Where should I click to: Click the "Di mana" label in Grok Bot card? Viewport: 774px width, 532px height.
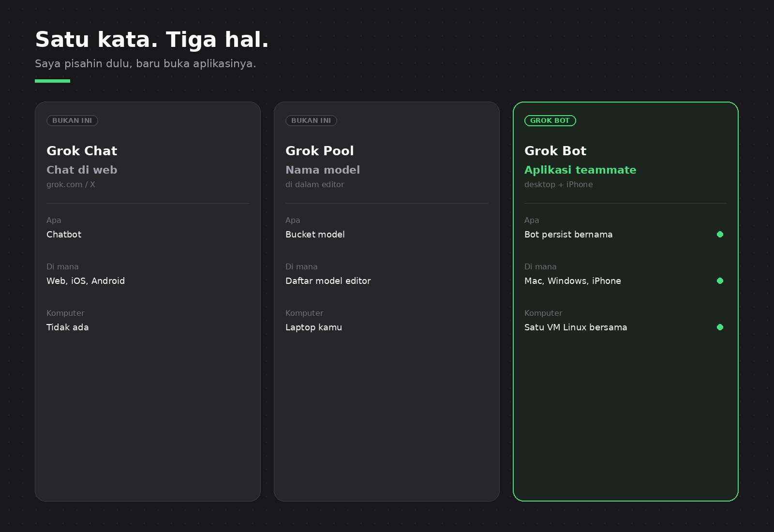pyautogui.click(x=540, y=266)
